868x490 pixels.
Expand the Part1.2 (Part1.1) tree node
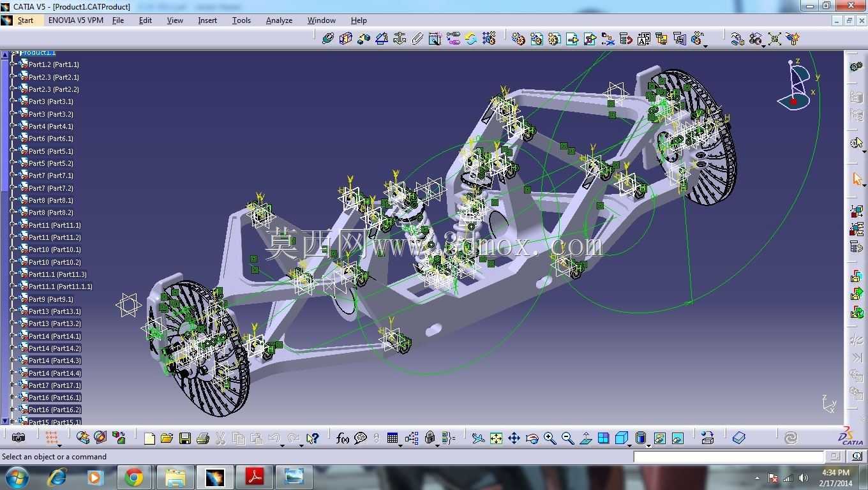(x=13, y=64)
